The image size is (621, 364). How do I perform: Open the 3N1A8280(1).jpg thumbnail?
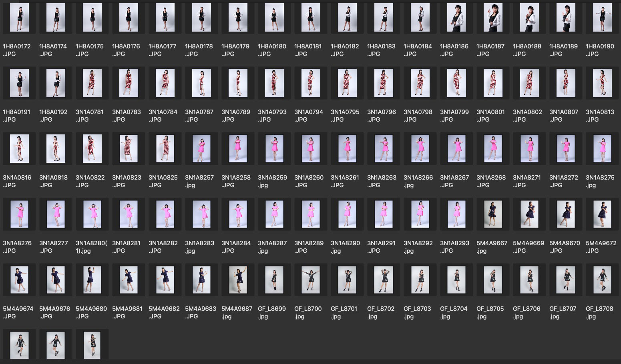point(92,214)
